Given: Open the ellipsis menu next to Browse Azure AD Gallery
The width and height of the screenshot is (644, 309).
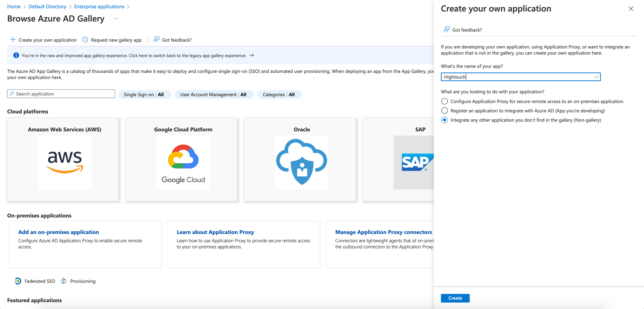Looking at the screenshot, I should pos(116,19).
